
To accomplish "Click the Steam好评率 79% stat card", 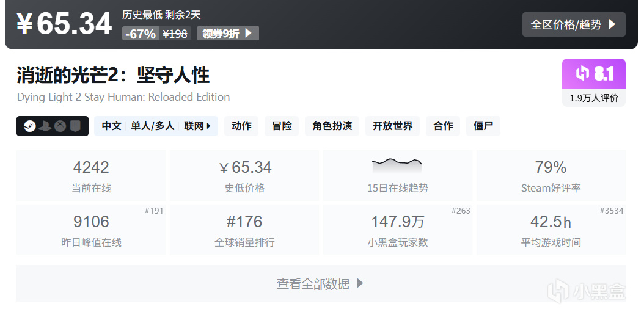I will 551,175.
